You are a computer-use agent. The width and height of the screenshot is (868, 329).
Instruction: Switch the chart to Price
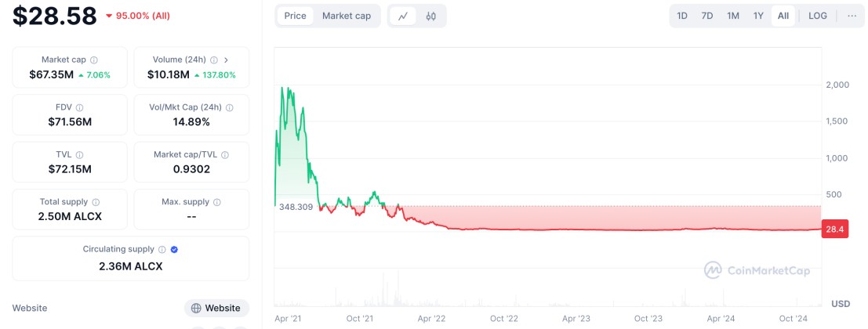pyautogui.click(x=296, y=16)
